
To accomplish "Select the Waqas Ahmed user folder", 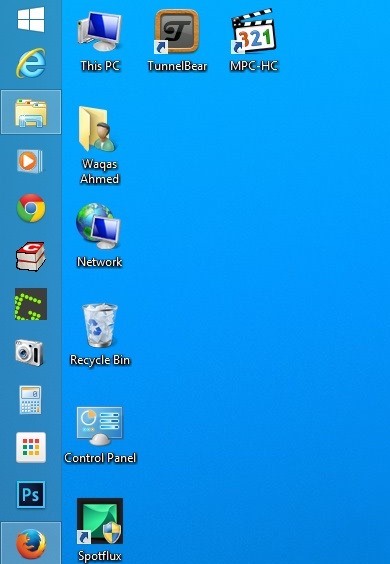I will [98, 128].
